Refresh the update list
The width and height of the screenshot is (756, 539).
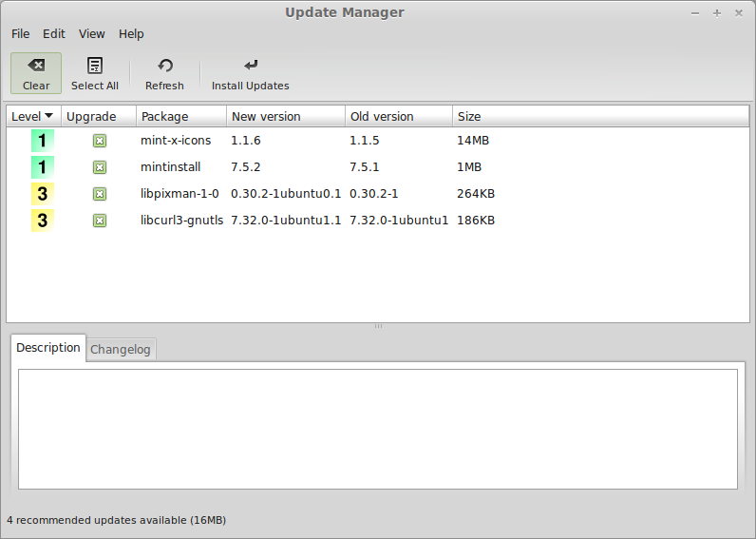point(164,73)
